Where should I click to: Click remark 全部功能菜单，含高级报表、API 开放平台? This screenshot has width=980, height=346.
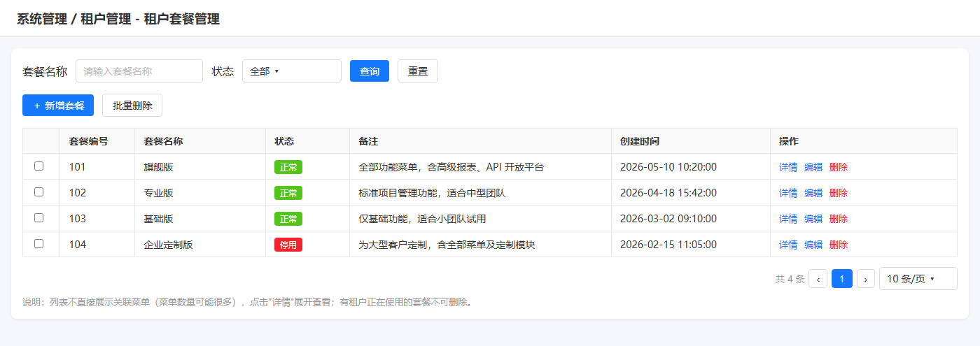point(451,167)
